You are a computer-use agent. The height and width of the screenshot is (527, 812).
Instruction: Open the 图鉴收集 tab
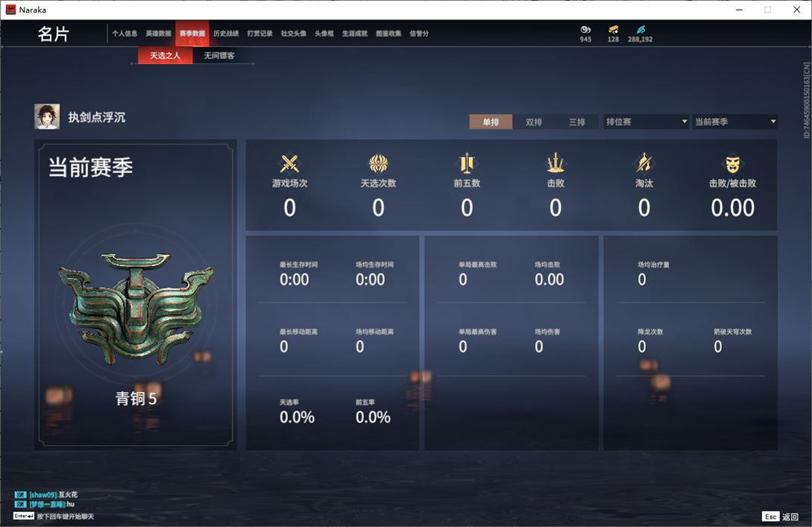[x=388, y=34]
